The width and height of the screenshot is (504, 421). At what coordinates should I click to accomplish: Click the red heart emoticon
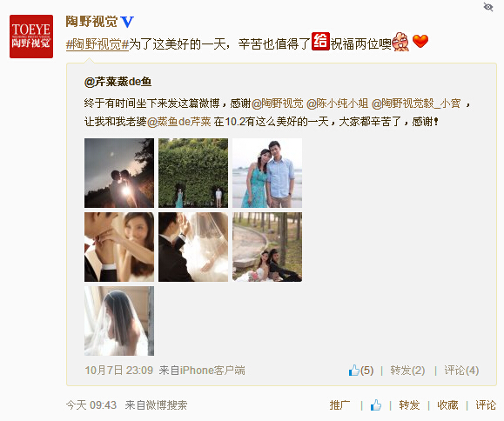coord(420,41)
